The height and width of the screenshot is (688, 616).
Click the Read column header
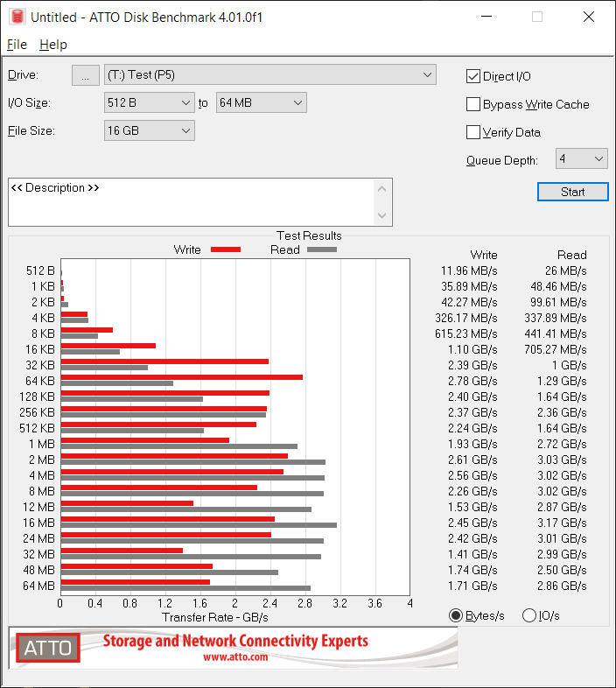pyautogui.click(x=571, y=255)
